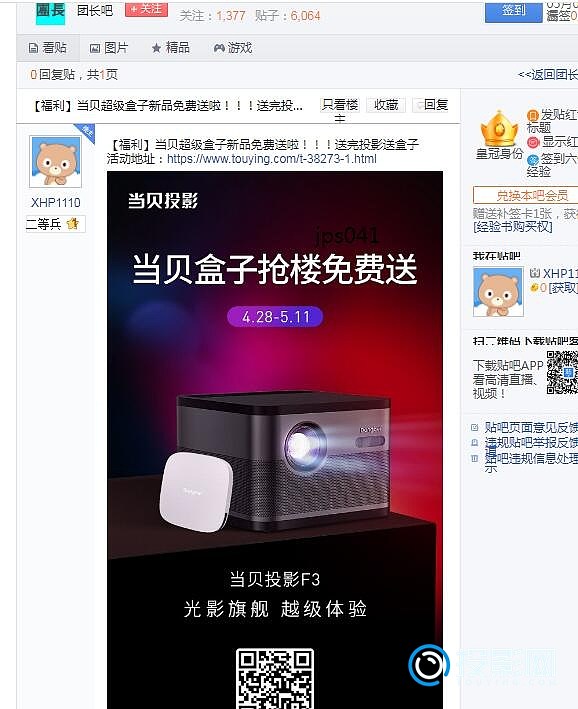Click the gold crown 皇冠身份 icon
This screenshot has height=709, width=578.
(x=499, y=130)
